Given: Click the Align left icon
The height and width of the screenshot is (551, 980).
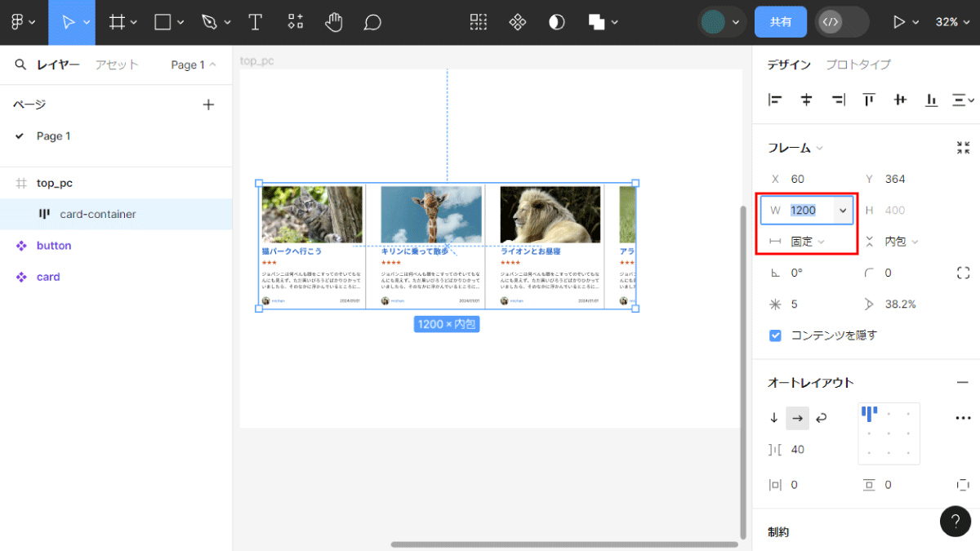Looking at the screenshot, I should [775, 100].
